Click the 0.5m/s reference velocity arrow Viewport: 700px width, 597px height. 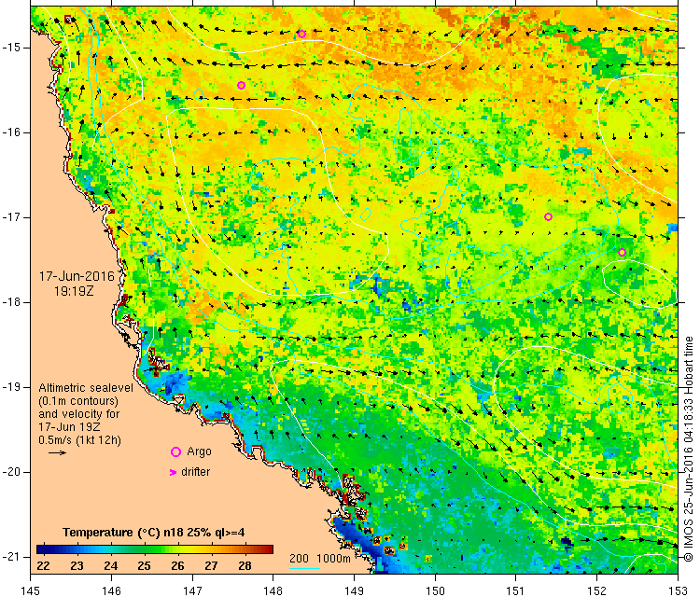coord(57,453)
